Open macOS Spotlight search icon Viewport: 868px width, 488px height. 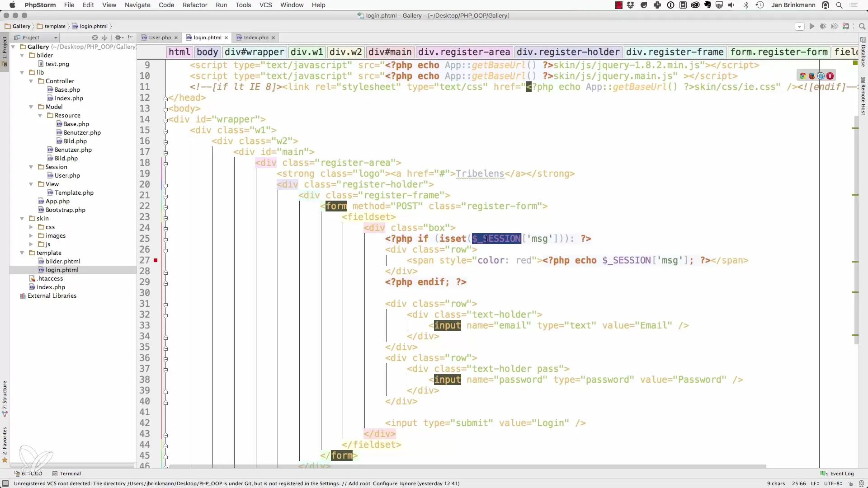(x=840, y=5)
